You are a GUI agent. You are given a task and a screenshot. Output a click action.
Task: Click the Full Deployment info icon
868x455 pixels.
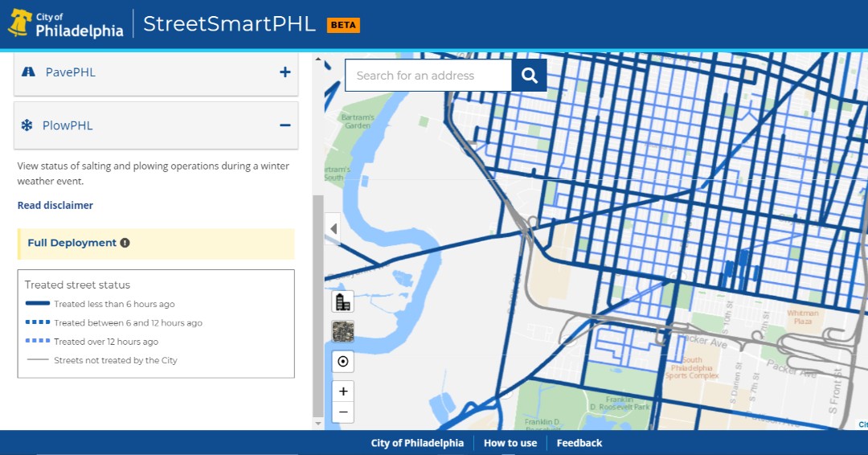click(125, 243)
